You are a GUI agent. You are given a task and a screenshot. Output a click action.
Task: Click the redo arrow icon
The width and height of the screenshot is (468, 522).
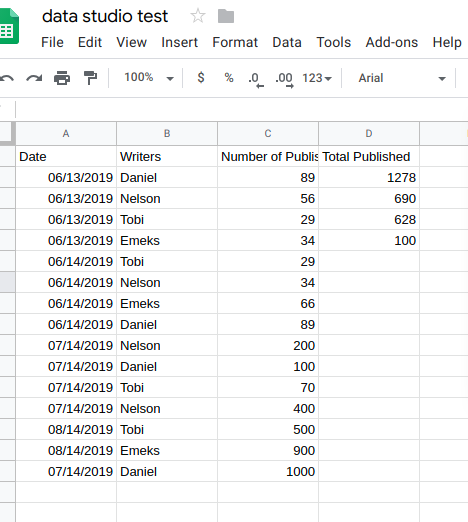pos(34,78)
